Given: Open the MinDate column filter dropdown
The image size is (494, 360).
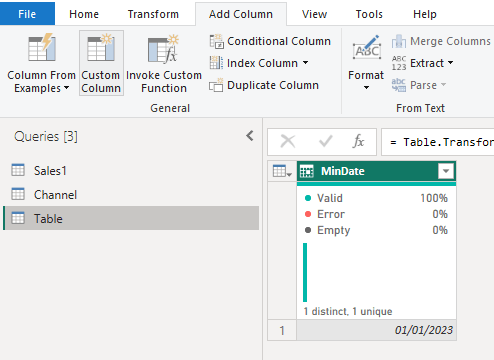Looking at the screenshot, I should point(446,171).
